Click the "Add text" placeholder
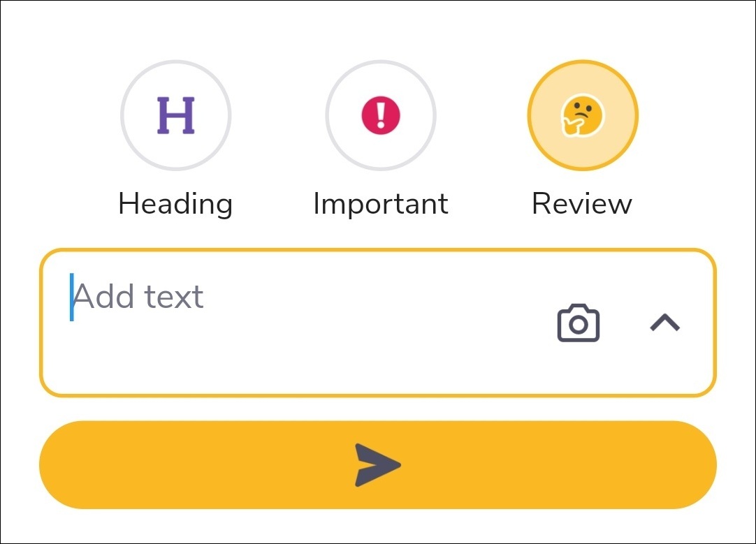Viewport: 756px width, 544px height. 139,297
